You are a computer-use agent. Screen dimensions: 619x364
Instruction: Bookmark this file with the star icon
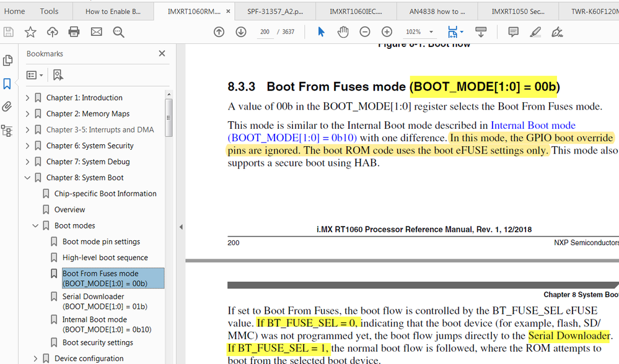coord(30,32)
